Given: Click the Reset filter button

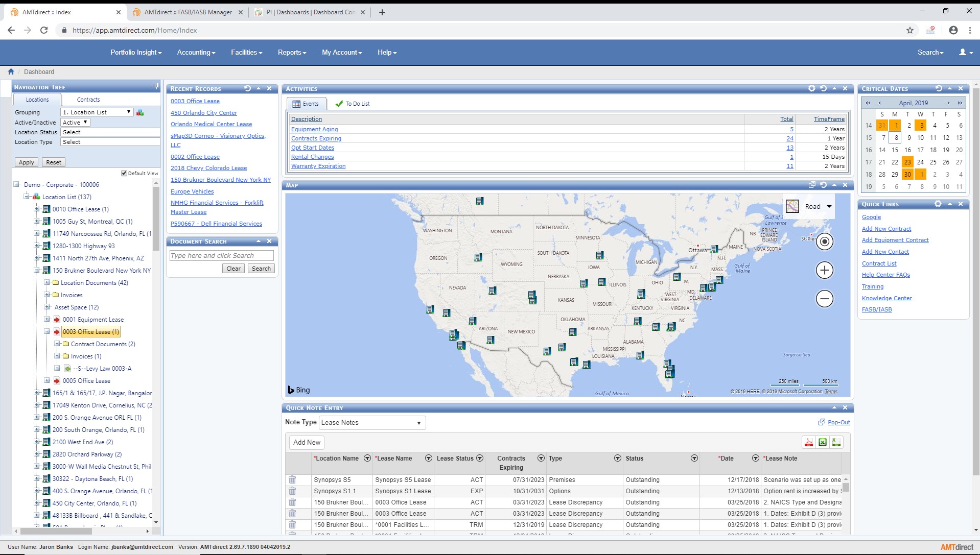Looking at the screenshot, I should [54, 162].
